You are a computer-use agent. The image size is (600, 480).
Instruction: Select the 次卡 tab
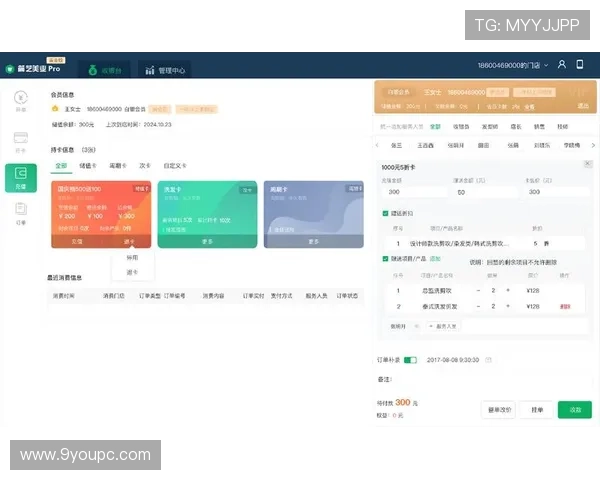click(145, 166)
